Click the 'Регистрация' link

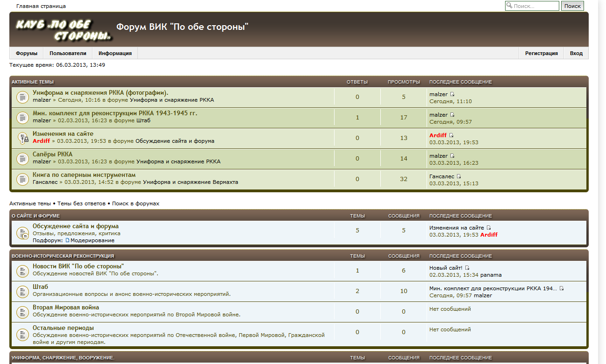point(541,53)
